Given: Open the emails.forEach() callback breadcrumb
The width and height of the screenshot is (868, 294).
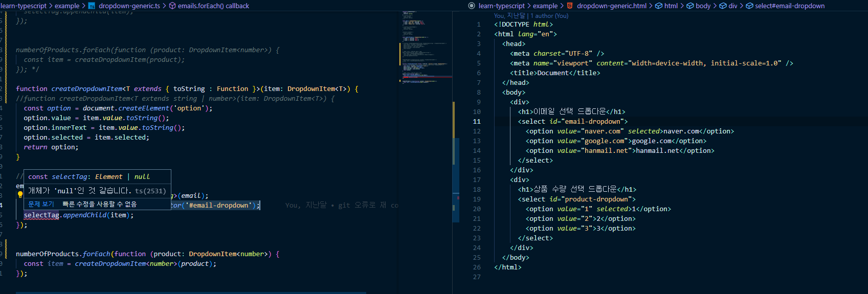Looking at the screenshot, I should pyautogui.click(x=213, y=6).
